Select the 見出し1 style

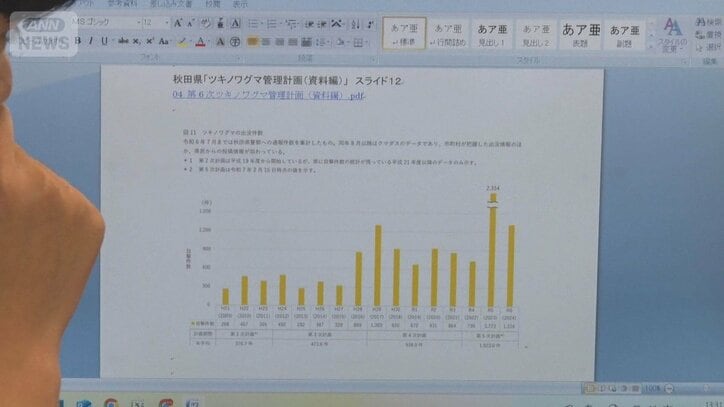492,35
